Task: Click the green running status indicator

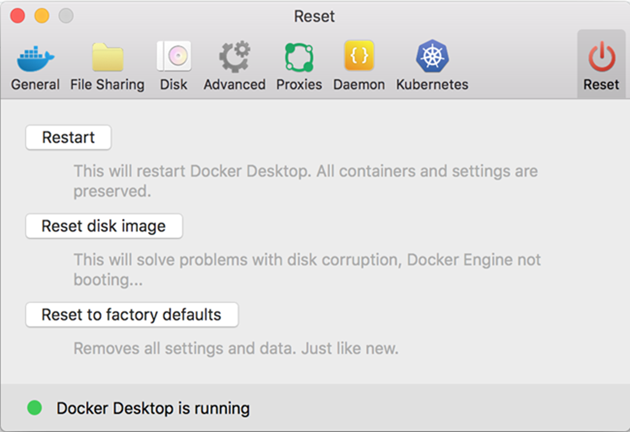Action: click(35, 408)
